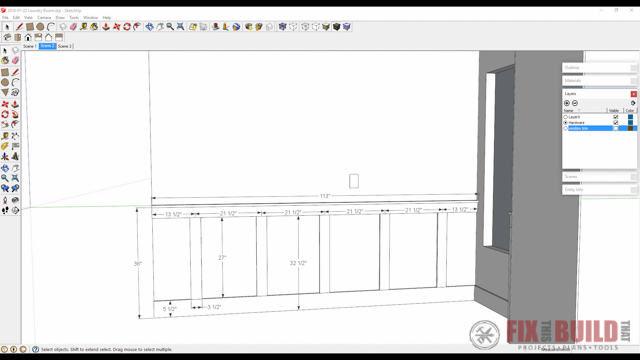Select the Paint Bucket tool in top toolbar
This screenshot has height=360, width=640.
tap(94, 27)
